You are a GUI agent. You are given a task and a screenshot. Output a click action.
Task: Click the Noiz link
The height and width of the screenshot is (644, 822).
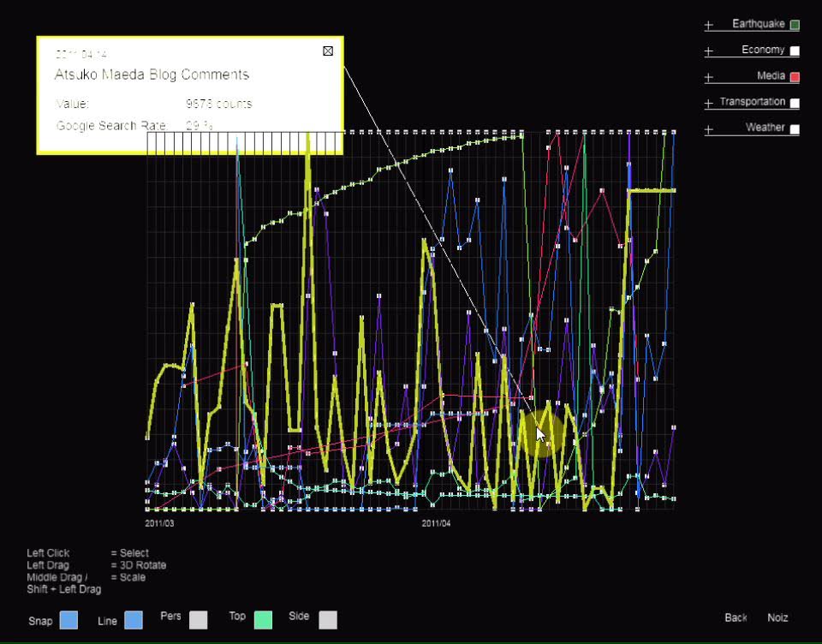tap(777, 617)
